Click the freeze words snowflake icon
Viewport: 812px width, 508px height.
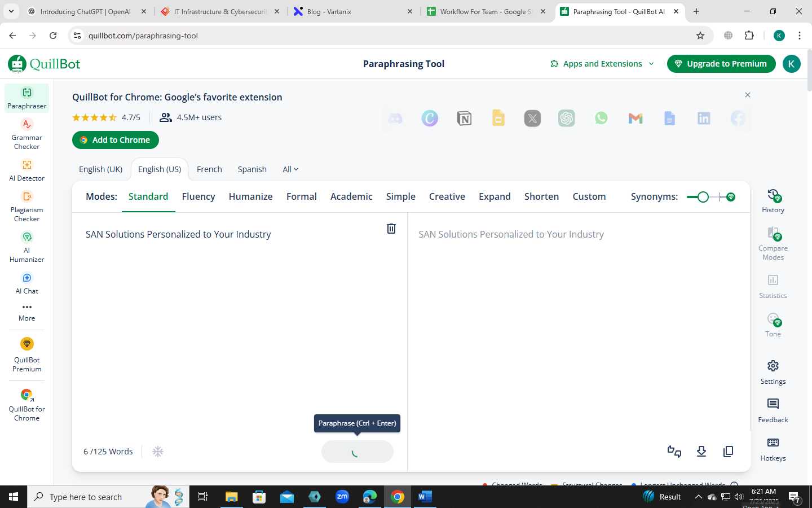point(158,452)
